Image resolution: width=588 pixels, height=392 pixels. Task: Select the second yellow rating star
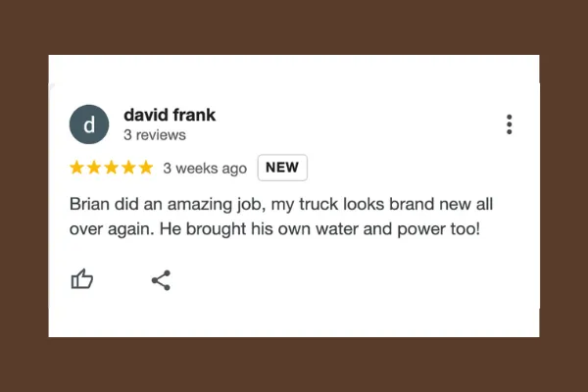(94, 168)
